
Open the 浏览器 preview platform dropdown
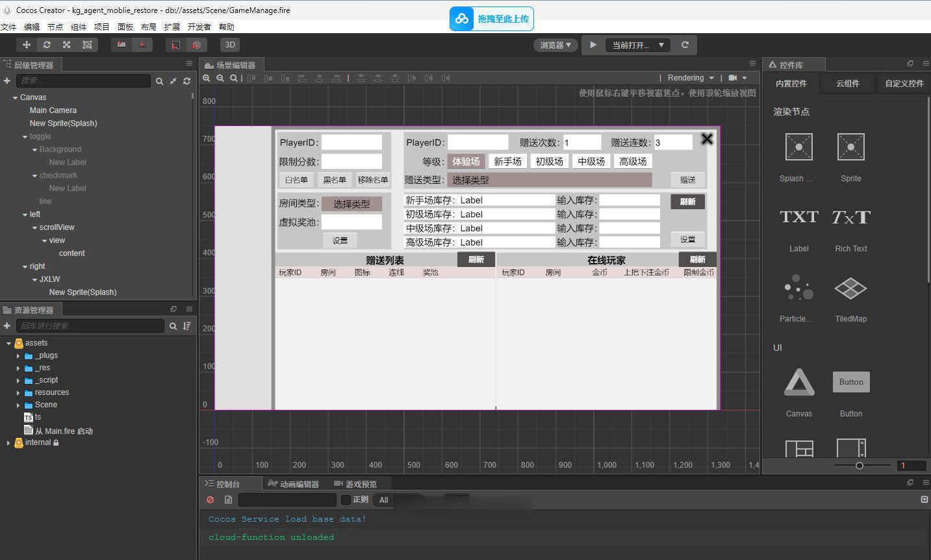point(555,45)
